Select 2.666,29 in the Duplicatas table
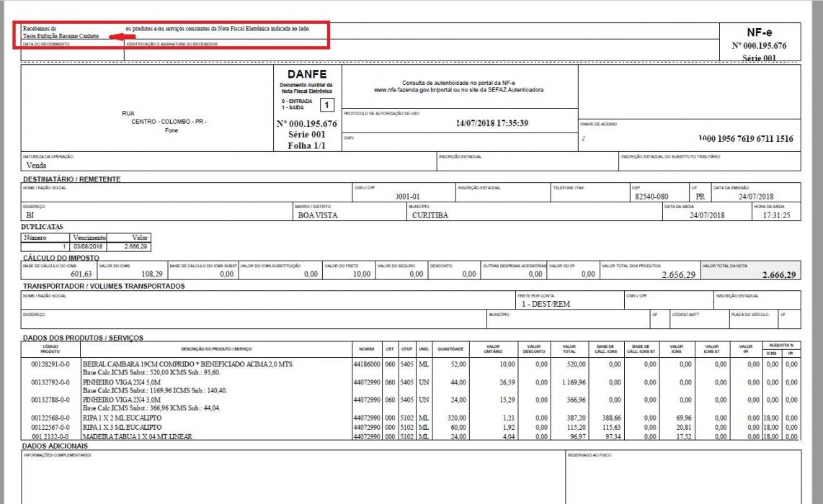The height and width of the screenshot is (504, 823). click(x=136, y=246)
